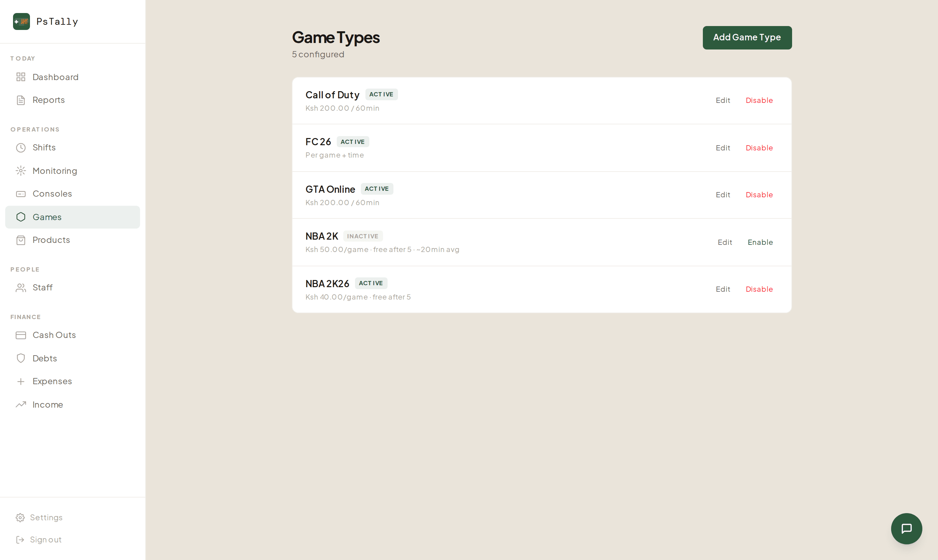The image size is (938, 560).
Task: Open the Debts page
Action: pos(73,358)
